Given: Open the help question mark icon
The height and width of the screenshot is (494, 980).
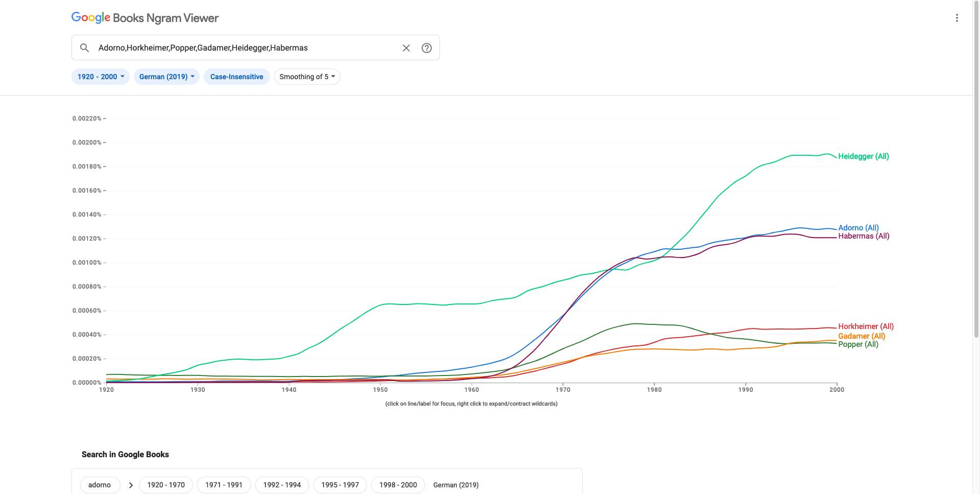Looking at the screenshot, I should tap(427, 48).
